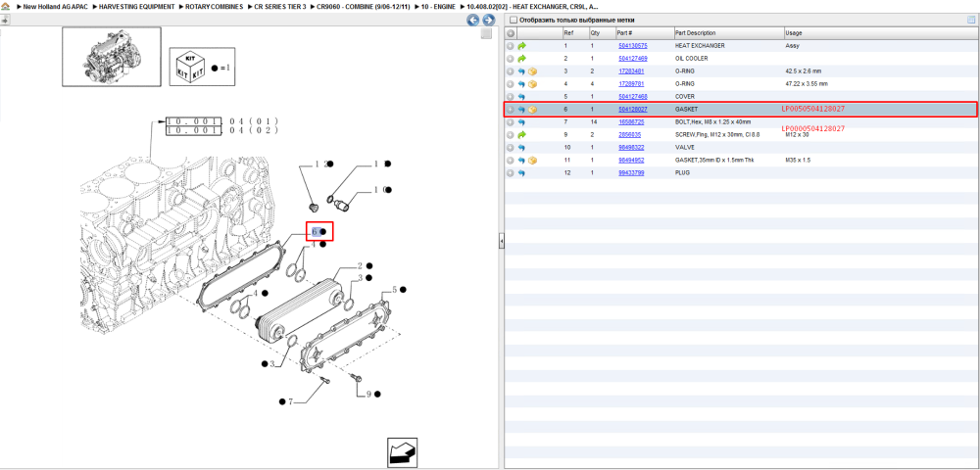Image resolution: width=980 pixels, height=470 pixels.
Task: Click the '47.22 x 3.55 mm' usage cell
Action: click(x=807, y=83)
